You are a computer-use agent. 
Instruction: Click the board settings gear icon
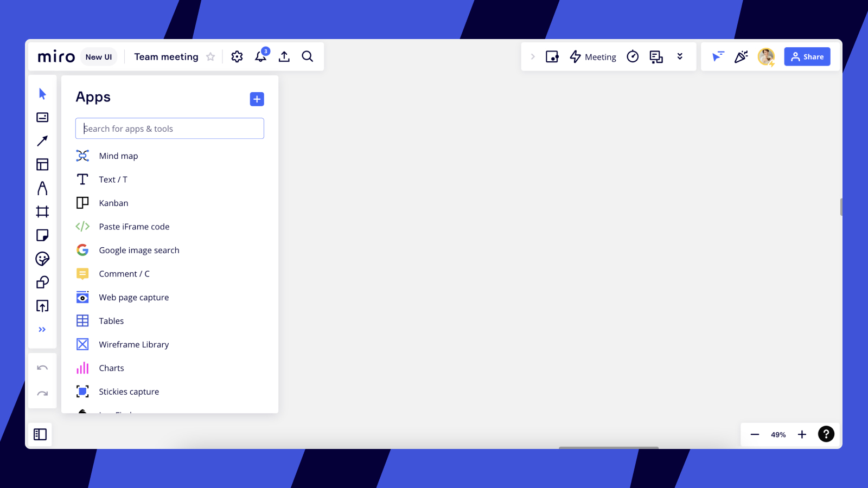pyautogui.click(x=237, y=57)
